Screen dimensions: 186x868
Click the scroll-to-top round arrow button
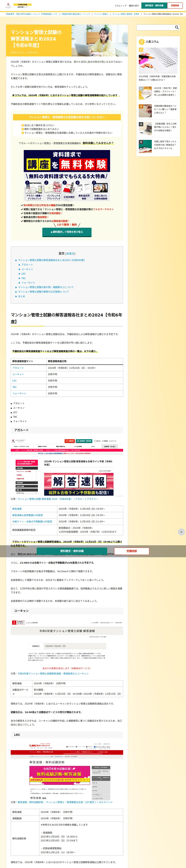[x=181, y=532]
